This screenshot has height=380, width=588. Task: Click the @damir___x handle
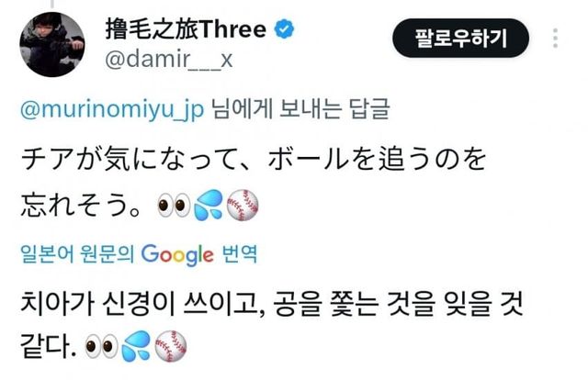169,60
